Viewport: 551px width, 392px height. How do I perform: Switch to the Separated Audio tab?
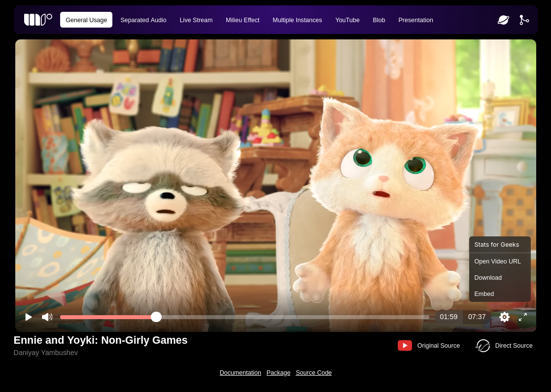tap(143, 20)
